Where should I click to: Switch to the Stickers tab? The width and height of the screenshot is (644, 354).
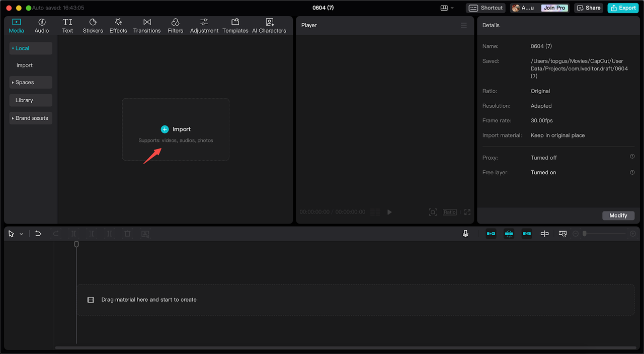pyautogui.click(x=93, y=26)
